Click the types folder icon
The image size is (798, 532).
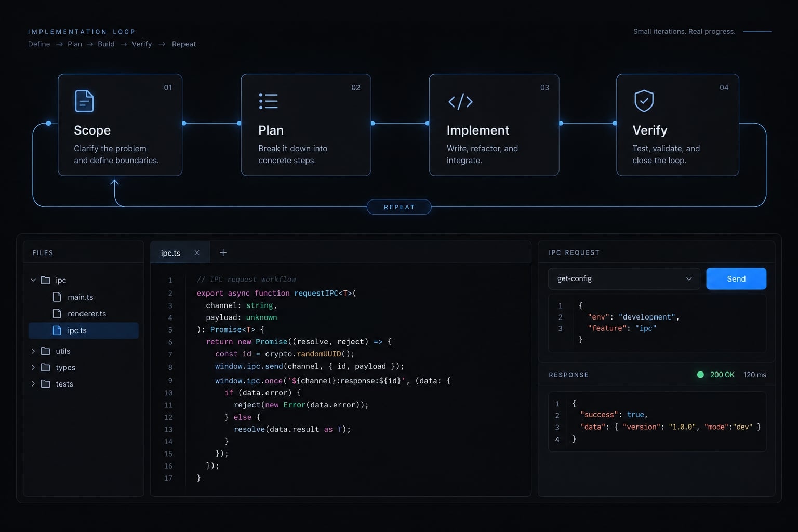point(46,367)
